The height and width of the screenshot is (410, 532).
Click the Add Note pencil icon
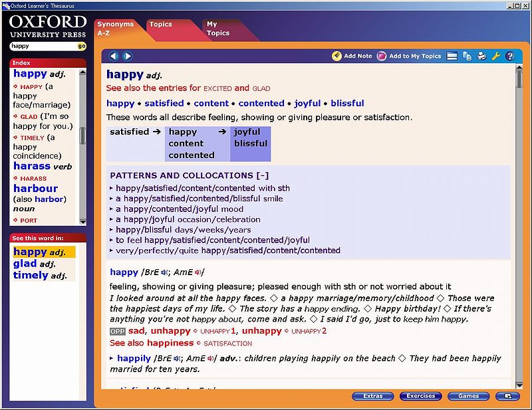pos(337,56)
